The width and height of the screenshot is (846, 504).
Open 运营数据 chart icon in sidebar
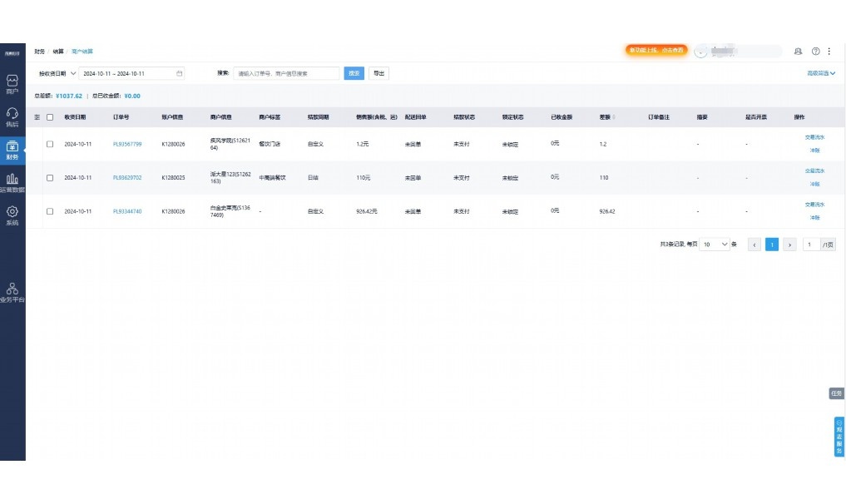pyautogui.click(x=12, y=182)
